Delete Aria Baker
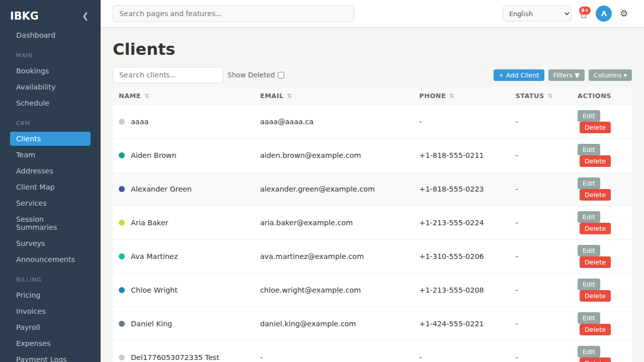Screen dimensions: 644x362 (595, 229)
